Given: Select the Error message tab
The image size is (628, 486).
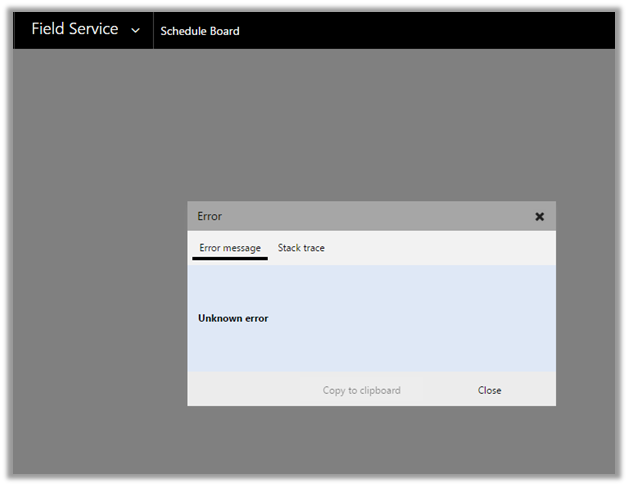Looking at the screenshot, I should point(230,248).
